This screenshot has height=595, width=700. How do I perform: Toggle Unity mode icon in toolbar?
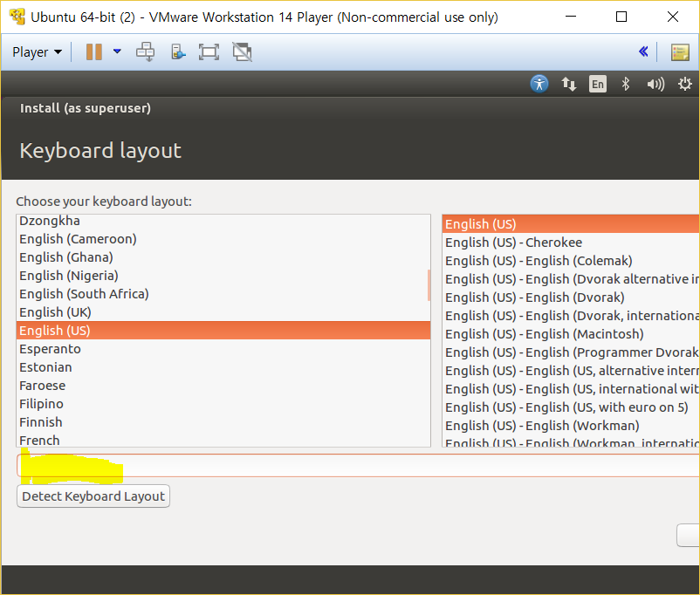242,52
